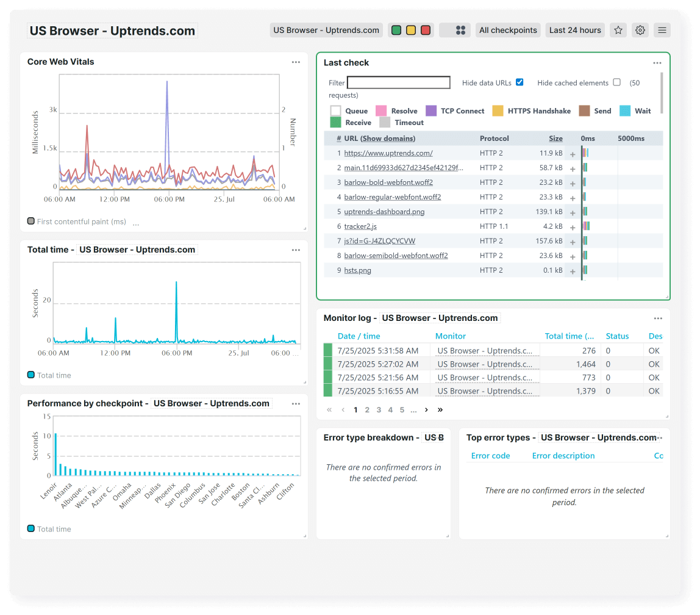The height and width of the screenshot is (615, 700).
Task: Open dashboard settings via gear icon
Action: tap(640, 30)
